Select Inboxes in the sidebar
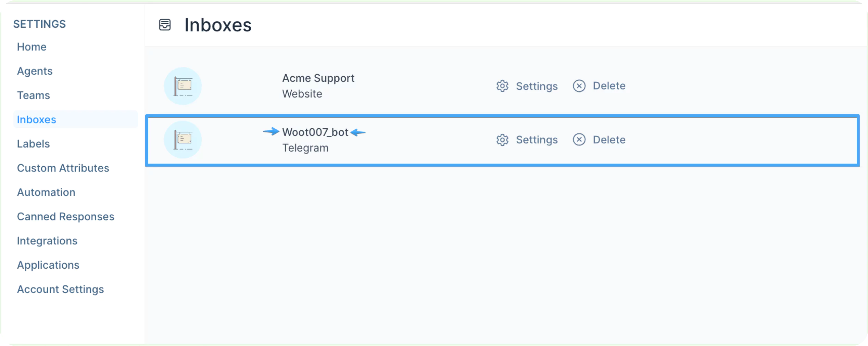This screenshot has width=868, height=346. click(x=37, y=120)
